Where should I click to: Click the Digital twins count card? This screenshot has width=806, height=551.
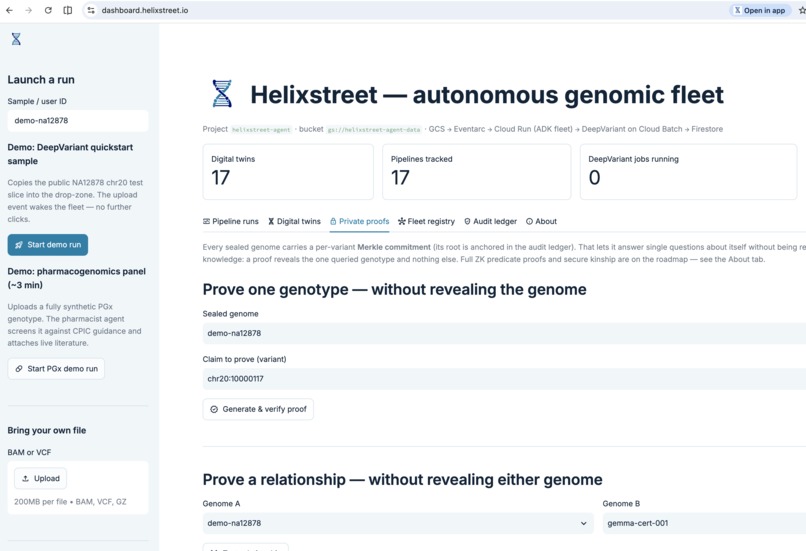coord(288,172)
